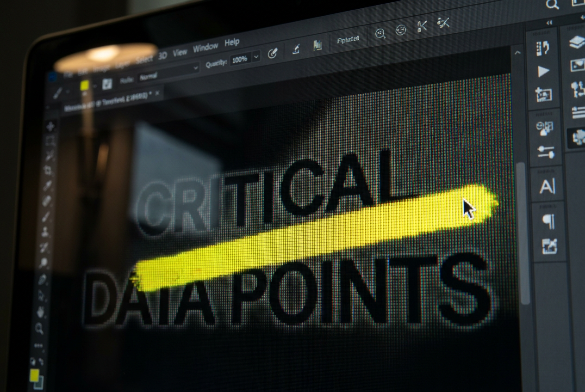Select the Crop tool
Screen dimensions: 585x392
[x=48, y=171]
